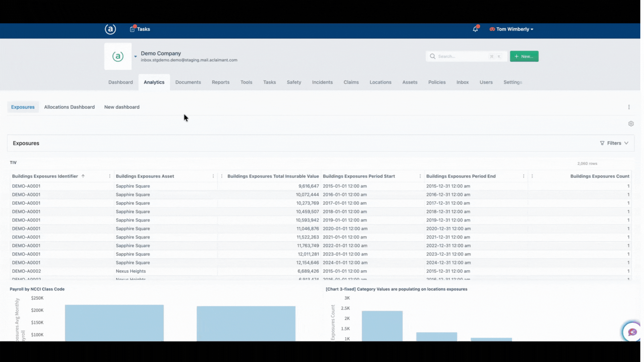Click the dashboard settings gear icon
Viewport: 644px width, 362px height.
click(x=631, y=124)
